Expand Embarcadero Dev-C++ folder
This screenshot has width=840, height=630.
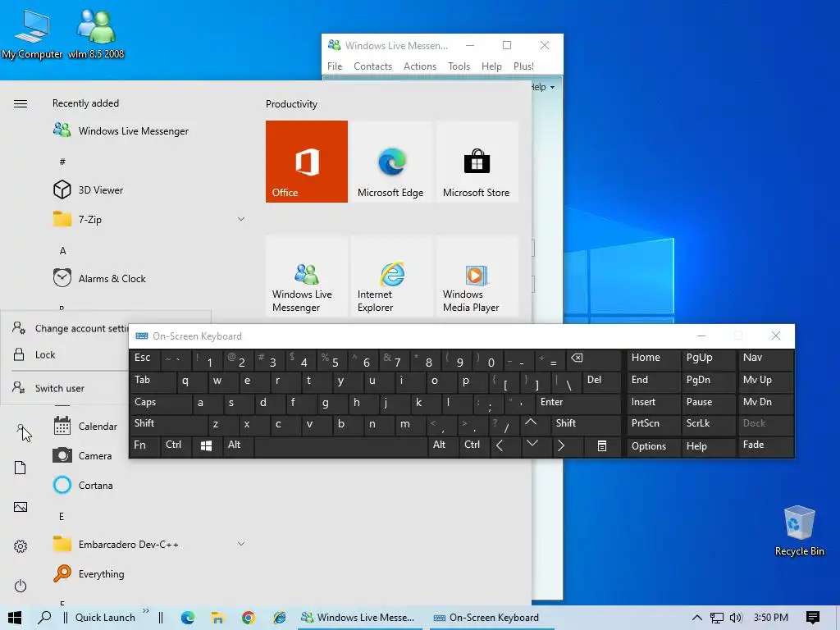(x=241, y=544)
